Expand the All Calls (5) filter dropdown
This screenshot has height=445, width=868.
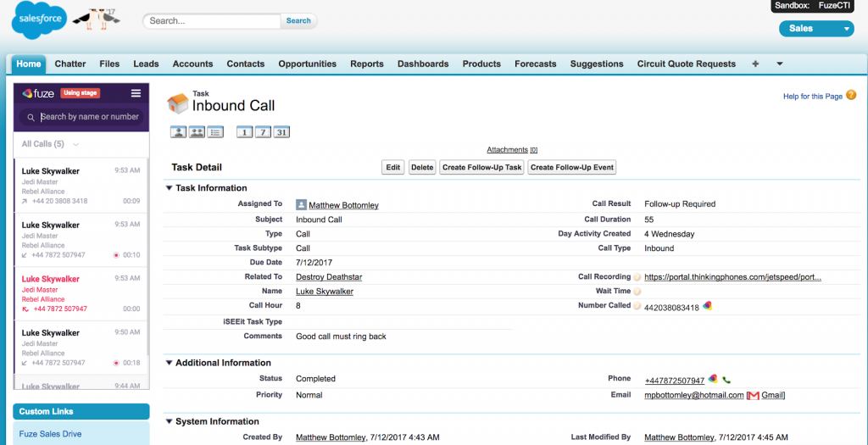[x=50, y=144]
